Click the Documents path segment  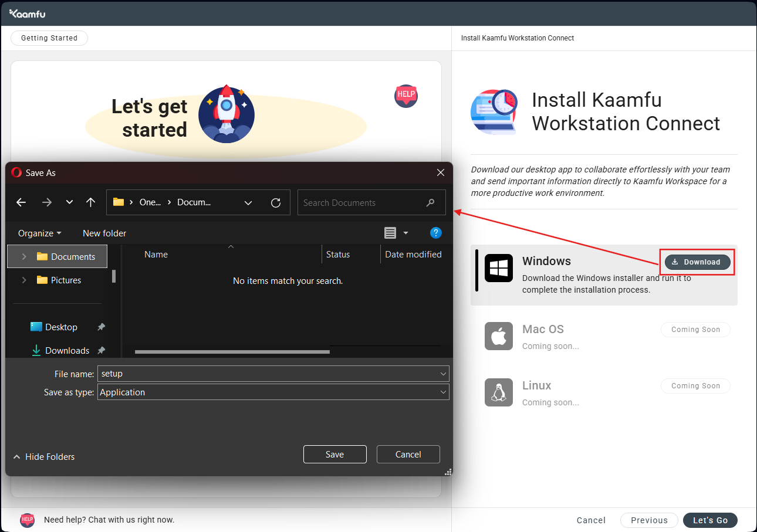[x=194, y=202]
